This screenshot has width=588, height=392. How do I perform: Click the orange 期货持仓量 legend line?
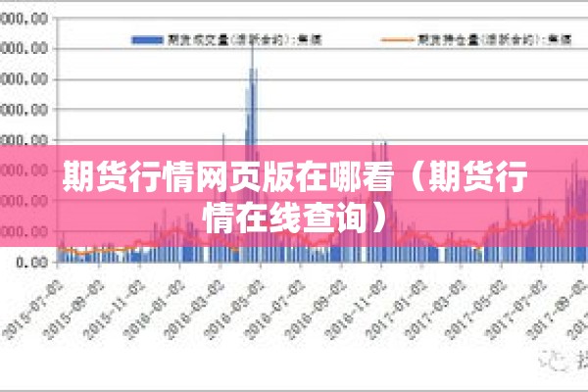point(397,40)
